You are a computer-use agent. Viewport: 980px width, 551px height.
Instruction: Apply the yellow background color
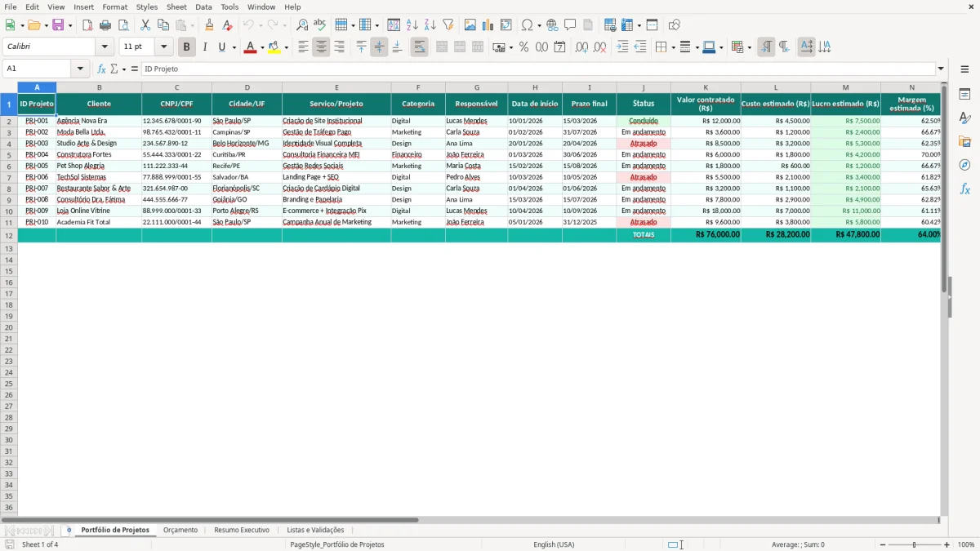point(274,47)
